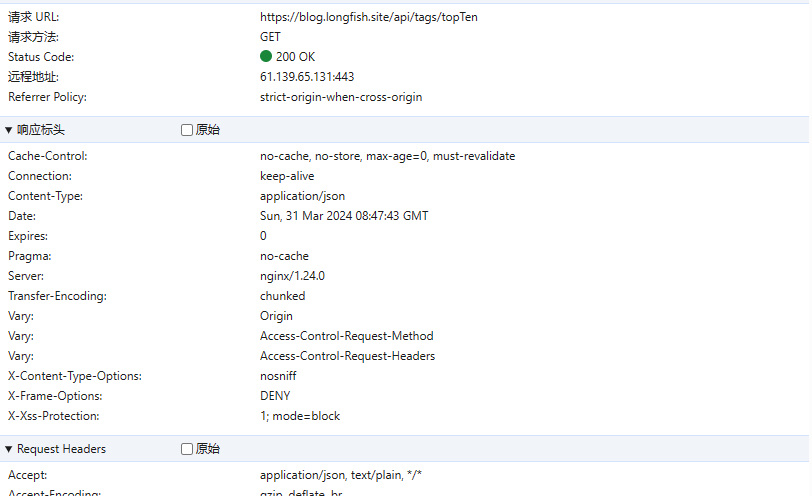Click the Content-Type header name
The width and height of the screenshot is (812, 496).
(45, 196)
